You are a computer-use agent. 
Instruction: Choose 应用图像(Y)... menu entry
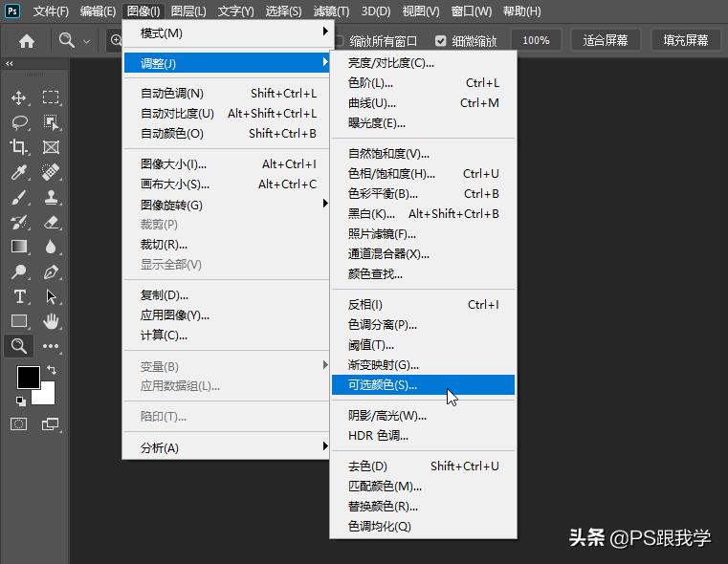pos(227,315)
